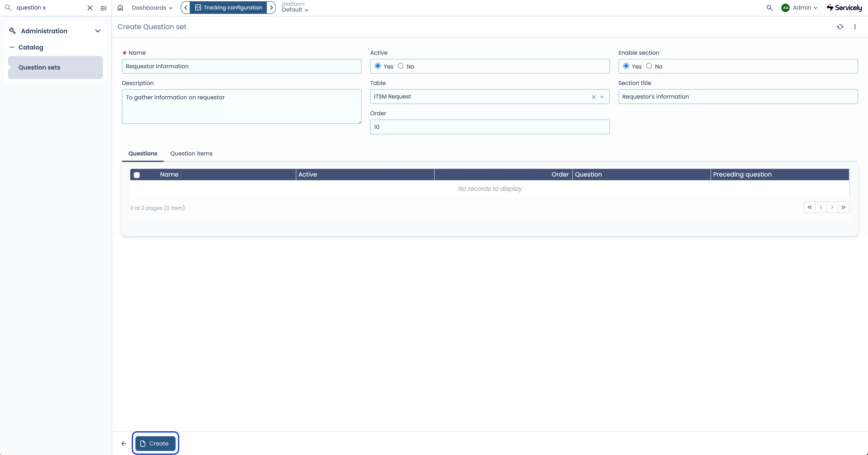Go back using the bottom arrow

pos(124,444)
